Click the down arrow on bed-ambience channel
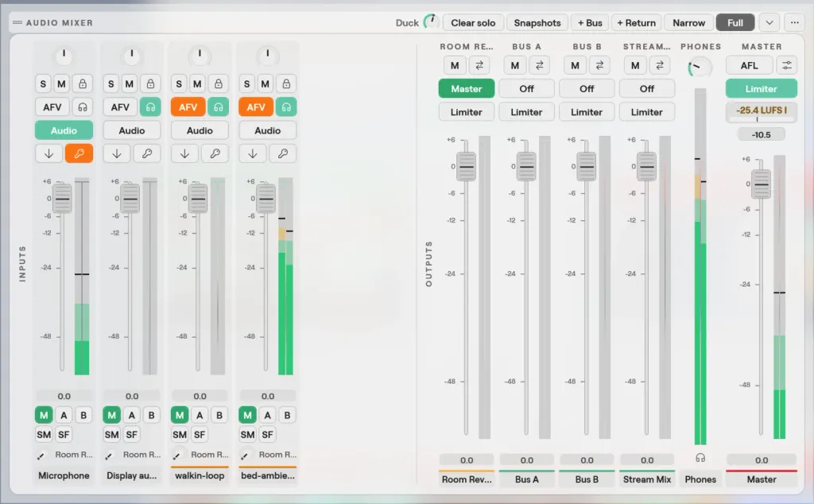814x504 pixels. (x=253, y=153)
